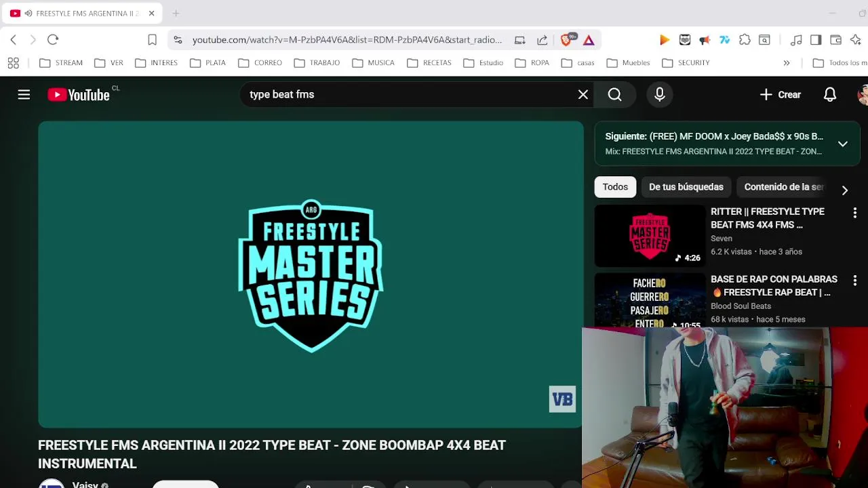Click the megaphone extension icon
Screen dimensions: 868x488
tap(705, 40)
